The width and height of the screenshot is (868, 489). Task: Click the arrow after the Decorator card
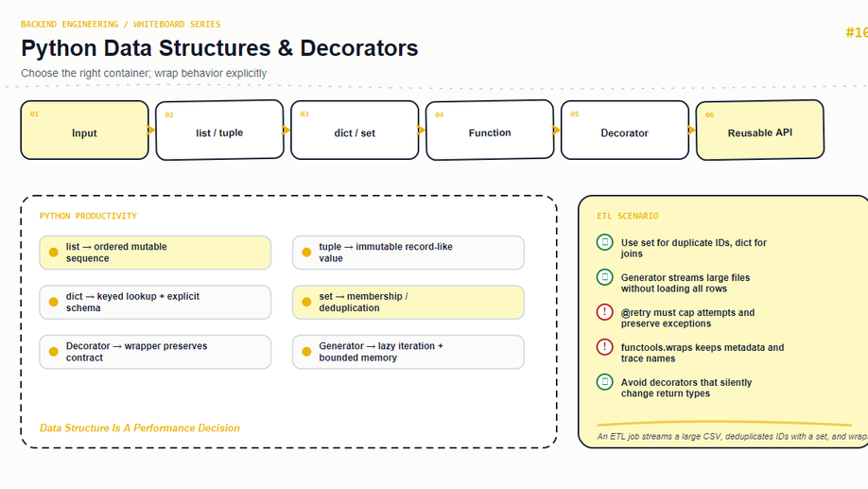(x=691, y=131)
